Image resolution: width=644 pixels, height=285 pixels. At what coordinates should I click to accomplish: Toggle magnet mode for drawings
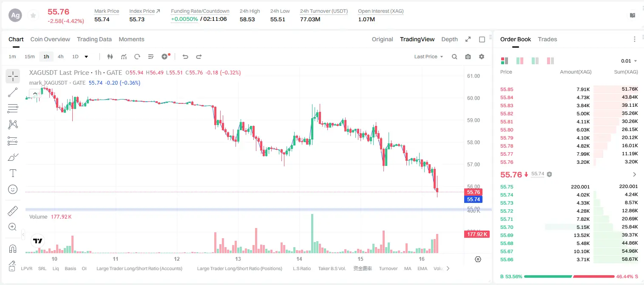[x=13, y=248]
